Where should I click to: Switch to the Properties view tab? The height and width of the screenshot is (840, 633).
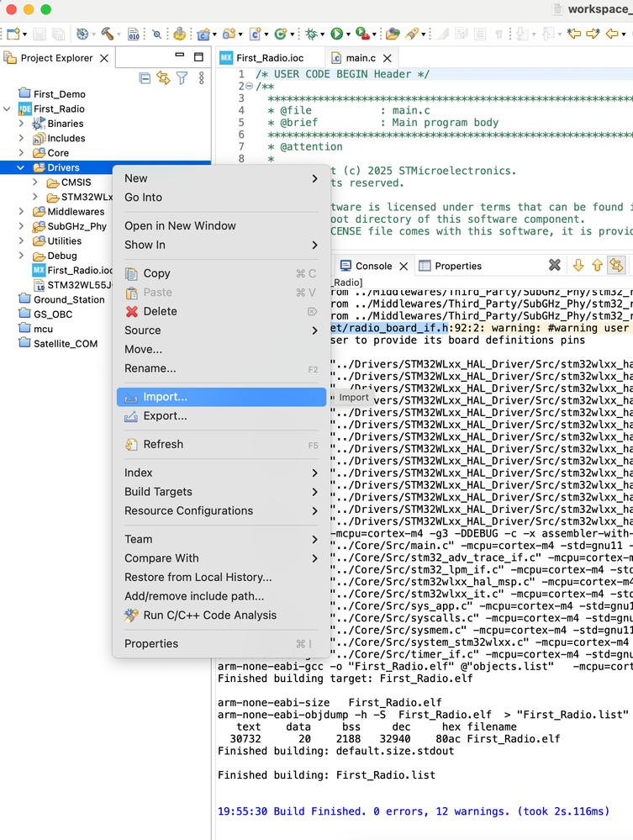coord(451,266)
